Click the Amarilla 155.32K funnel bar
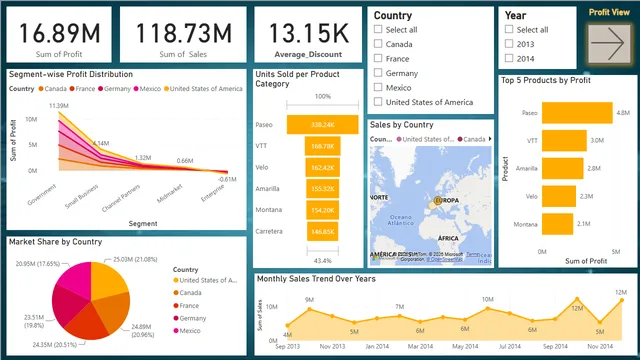Screen dimensions: 640x360 [322, 189]
